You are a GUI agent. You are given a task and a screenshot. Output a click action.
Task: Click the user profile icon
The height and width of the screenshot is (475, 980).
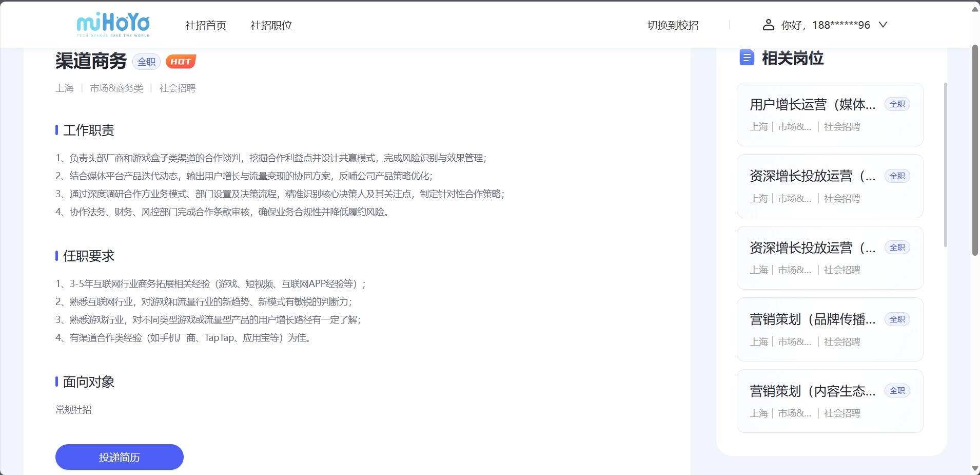coord(768,25)
